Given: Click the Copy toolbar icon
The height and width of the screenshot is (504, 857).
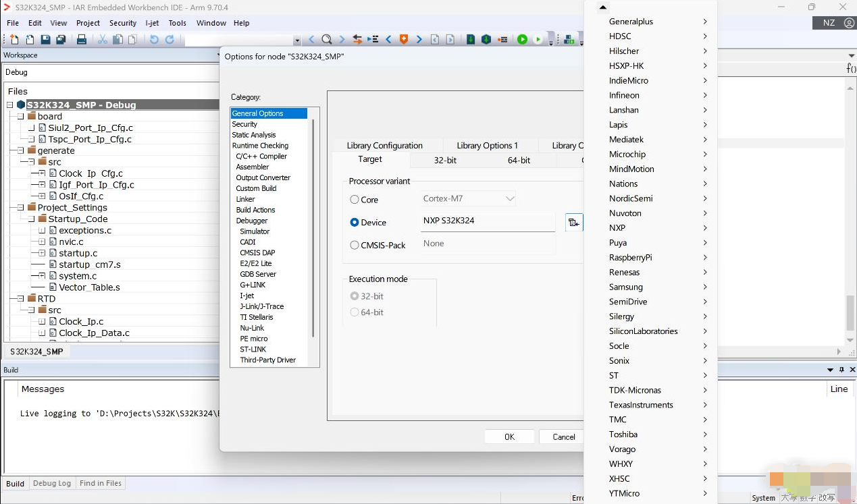Looking at the screenshot, I should 118,40.
